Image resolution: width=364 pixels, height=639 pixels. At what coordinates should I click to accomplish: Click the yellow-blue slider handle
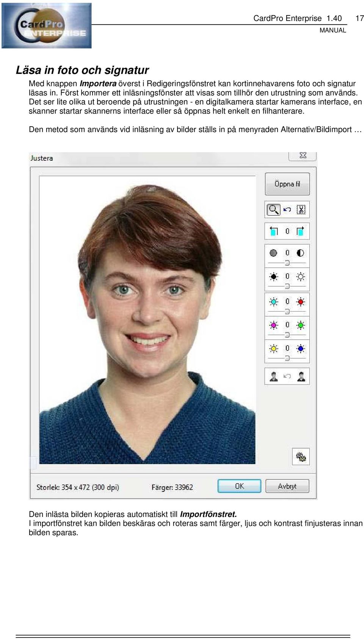point(287,358)
